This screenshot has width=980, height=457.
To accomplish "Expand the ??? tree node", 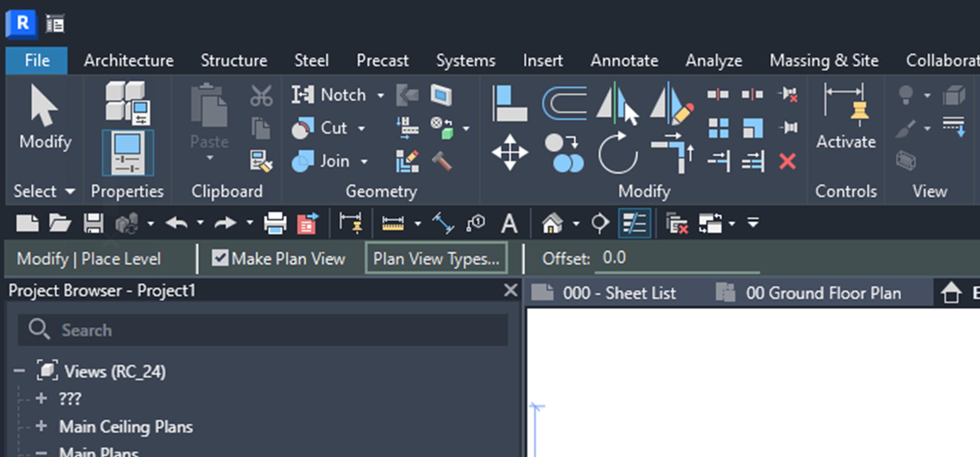I will [41, 398].
